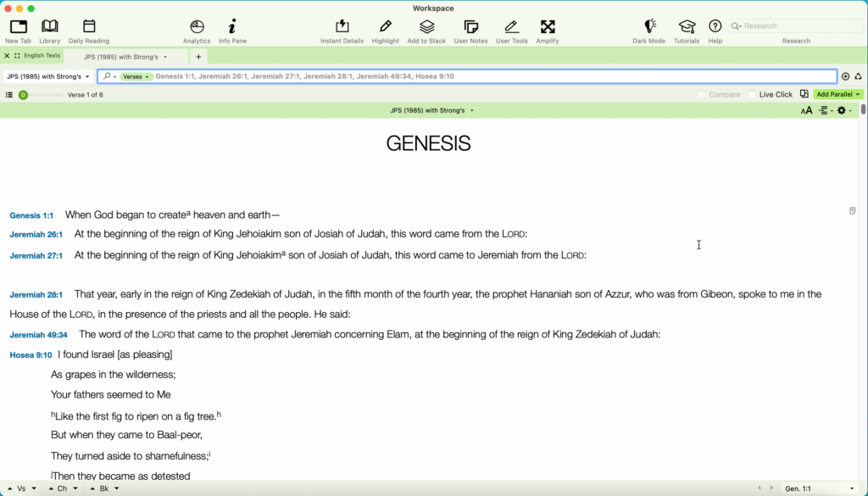Screen dimensions: 868x496
Task: Go up one verse with Vs up arrow
Action: tap(9, 489)
